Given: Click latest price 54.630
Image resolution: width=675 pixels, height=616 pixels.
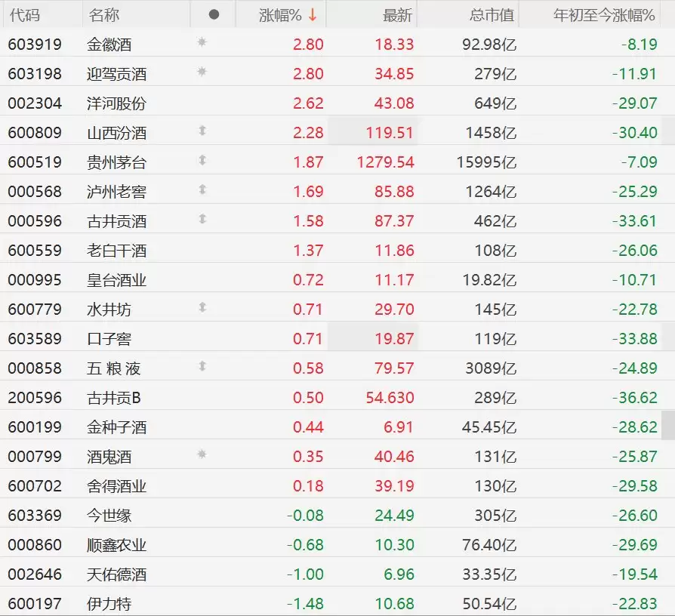Looking at the screenshot, I should click(x=390, y=398).
